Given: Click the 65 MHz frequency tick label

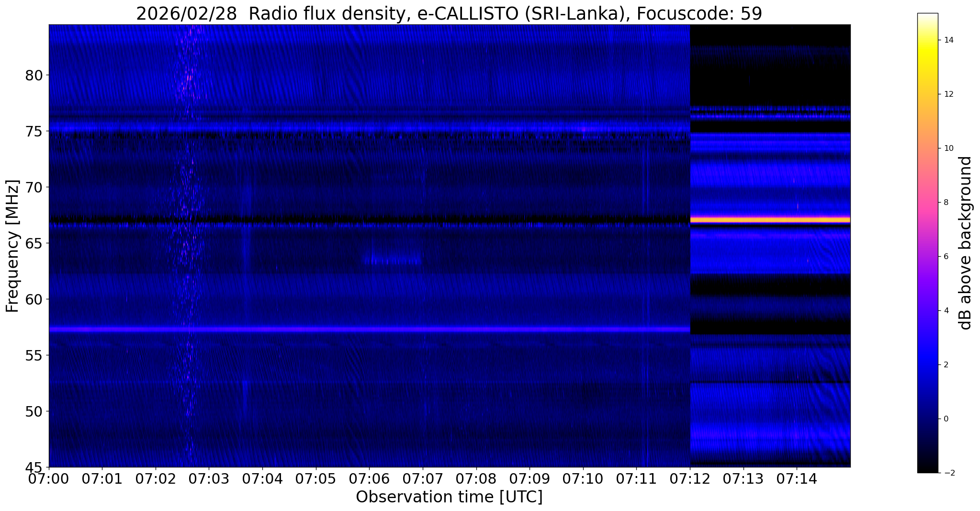Looking at the screenshot, I should [34, 243].
